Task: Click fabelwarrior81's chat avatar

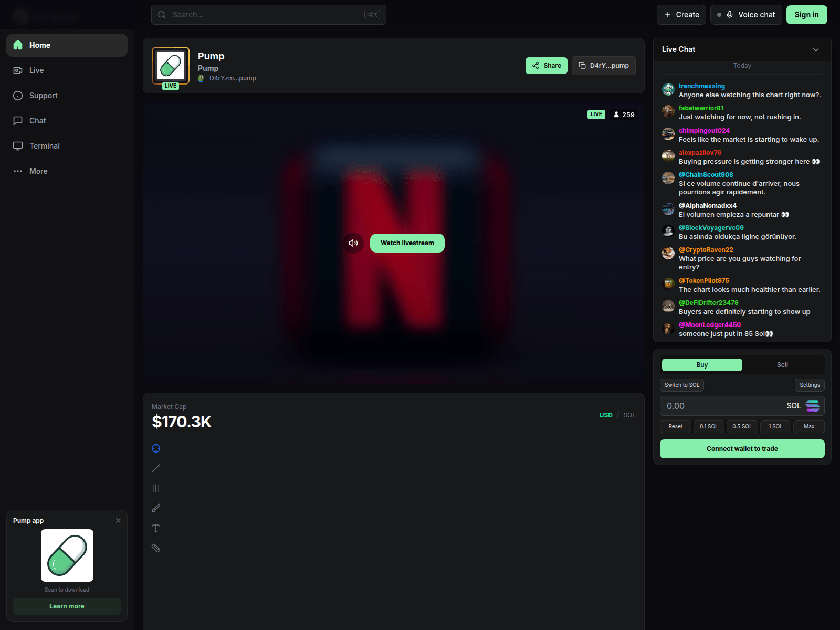Action: click(668, 111)
